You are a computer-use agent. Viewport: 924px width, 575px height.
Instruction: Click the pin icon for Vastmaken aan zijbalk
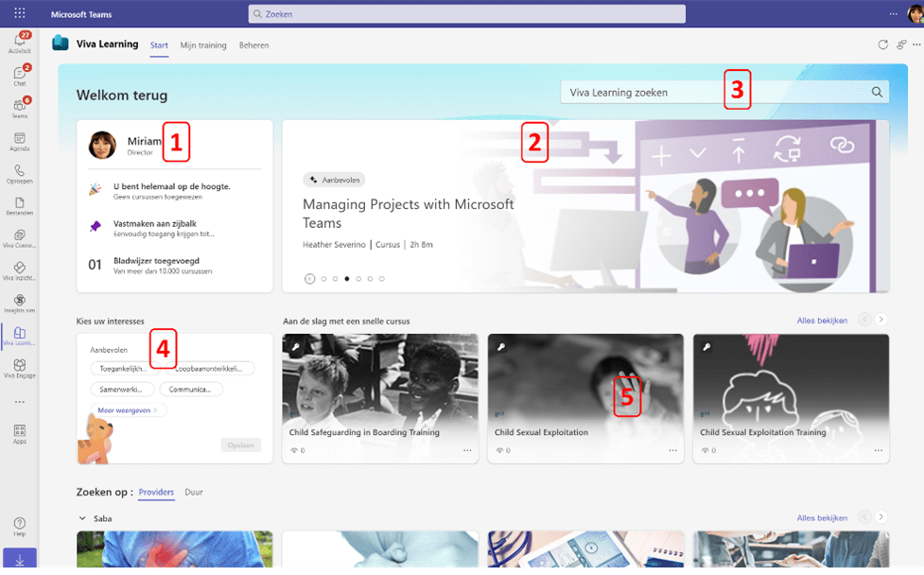(95, 227)
